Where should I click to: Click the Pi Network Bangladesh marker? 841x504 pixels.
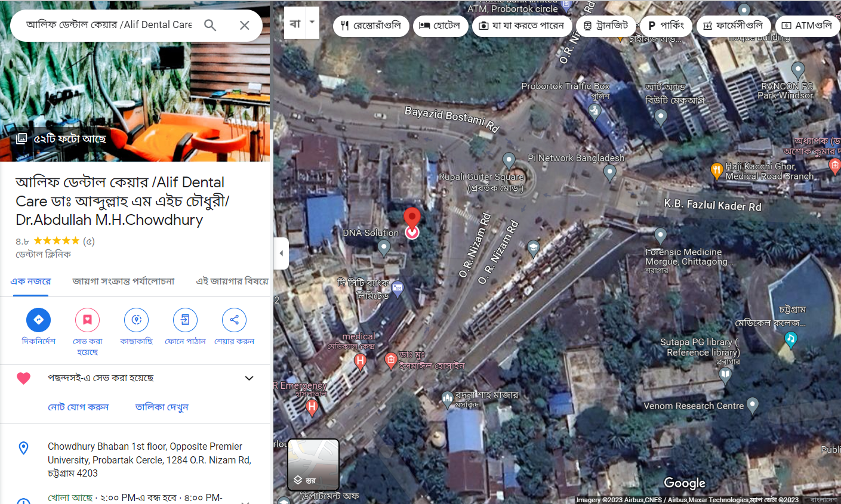[609, 172]
